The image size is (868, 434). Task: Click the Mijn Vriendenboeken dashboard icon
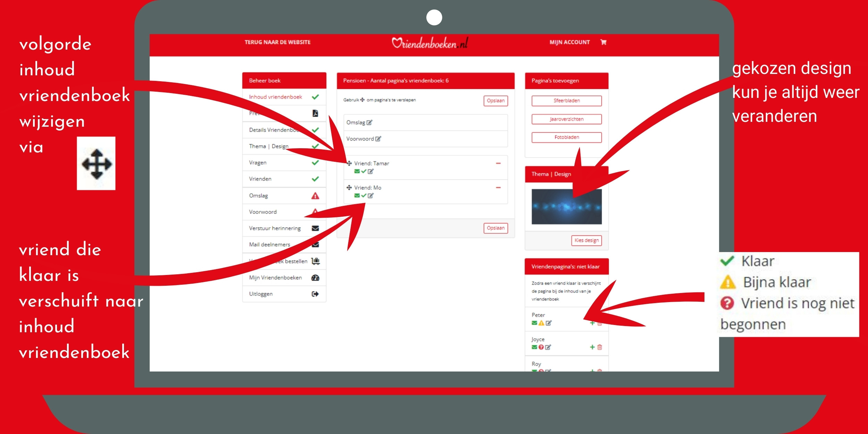(315, 278)
